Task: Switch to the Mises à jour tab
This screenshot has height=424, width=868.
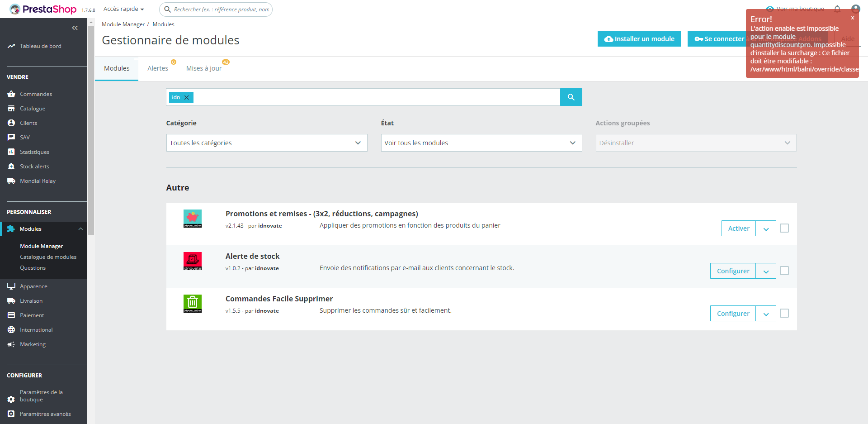Action: [204, 68]
